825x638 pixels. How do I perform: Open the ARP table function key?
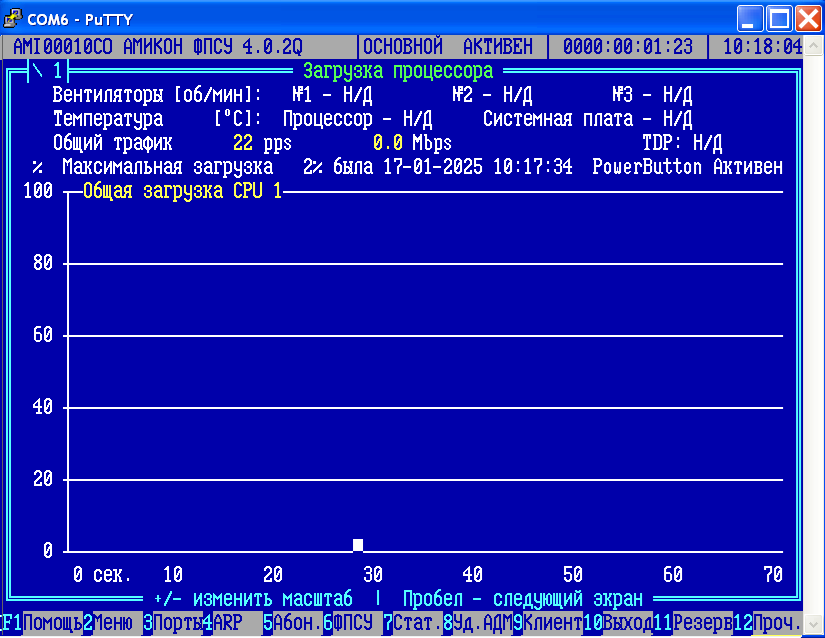[228, 623]
